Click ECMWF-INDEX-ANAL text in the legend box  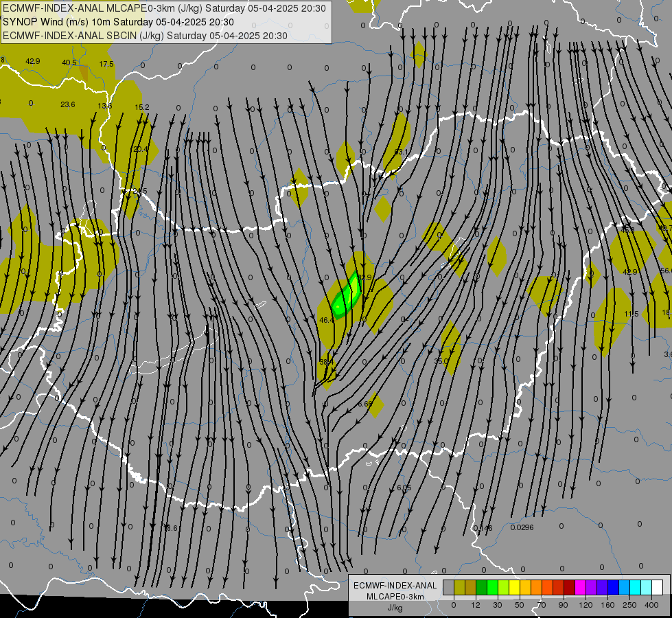click(395, 586)
